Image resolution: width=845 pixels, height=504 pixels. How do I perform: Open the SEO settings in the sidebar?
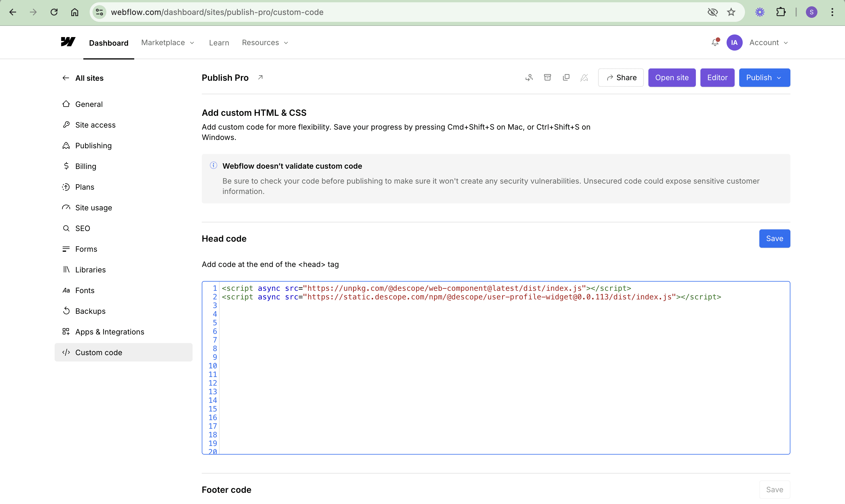82,228
